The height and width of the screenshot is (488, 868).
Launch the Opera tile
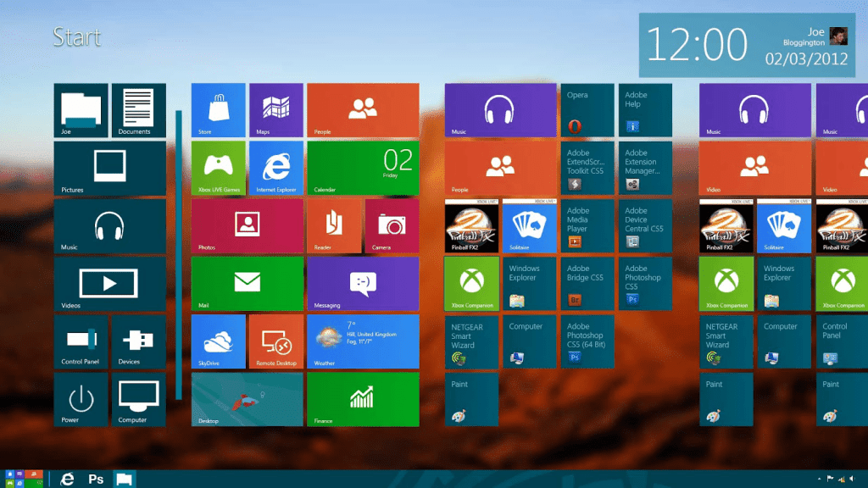(x=587, y=110)
